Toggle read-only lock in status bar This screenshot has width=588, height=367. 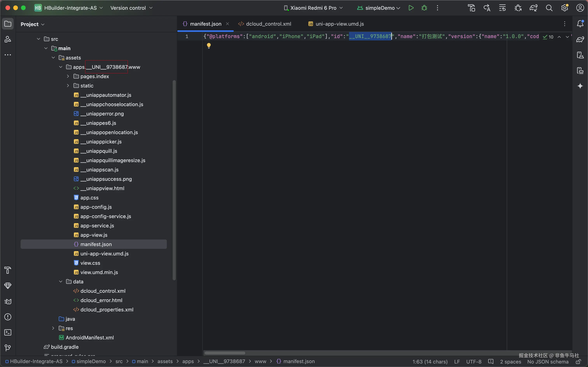[x=578, y=362]
